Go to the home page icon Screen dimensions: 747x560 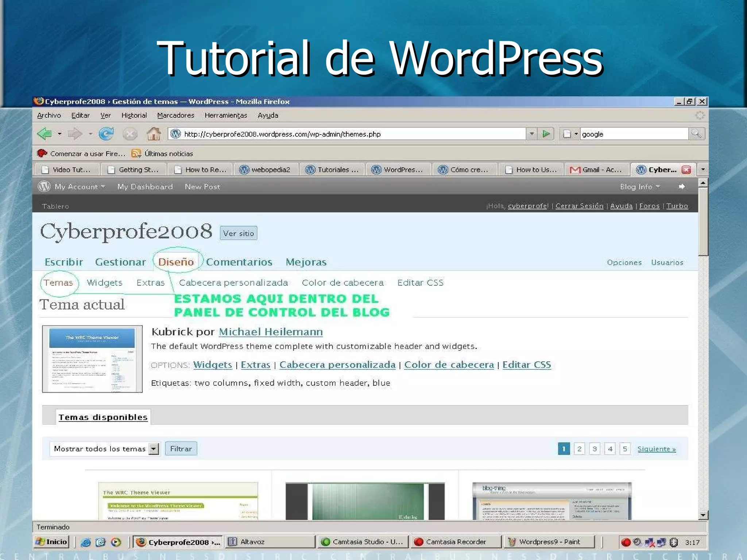(154, 134)
